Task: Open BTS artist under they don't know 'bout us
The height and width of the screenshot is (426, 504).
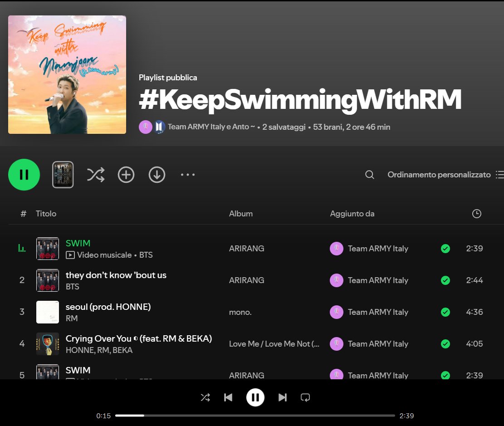Action: [72, 286]
